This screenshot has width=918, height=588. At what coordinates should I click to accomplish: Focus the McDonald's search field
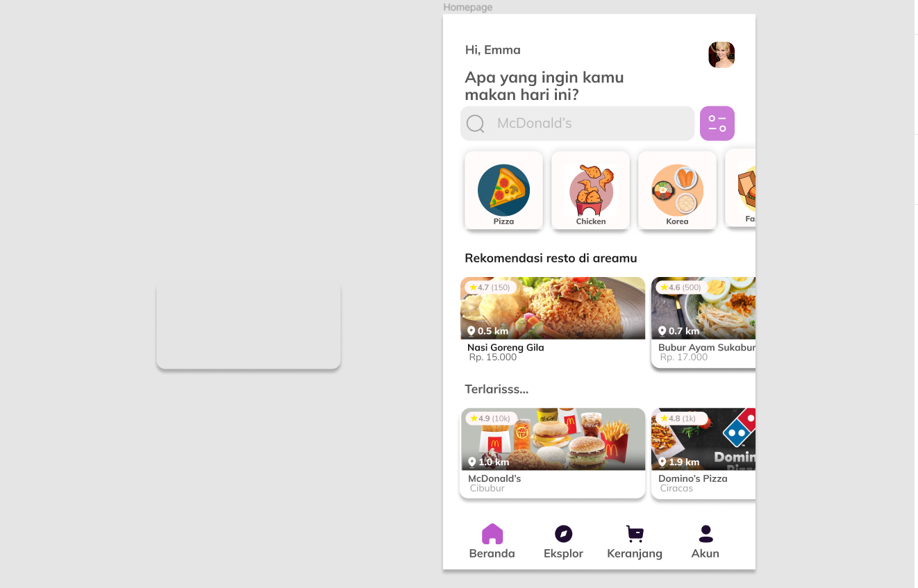pyautogui.click(x=578, y=124)
